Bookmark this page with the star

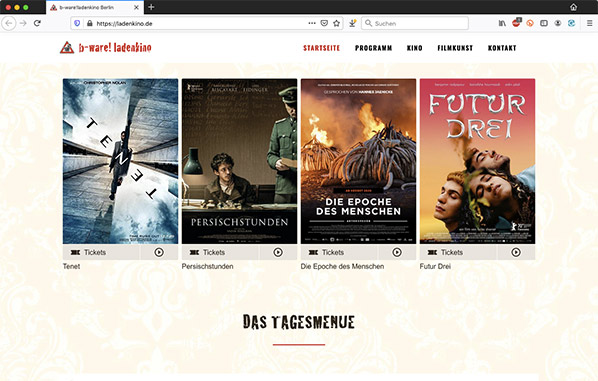pyautogui.click(x=336, y=23)
